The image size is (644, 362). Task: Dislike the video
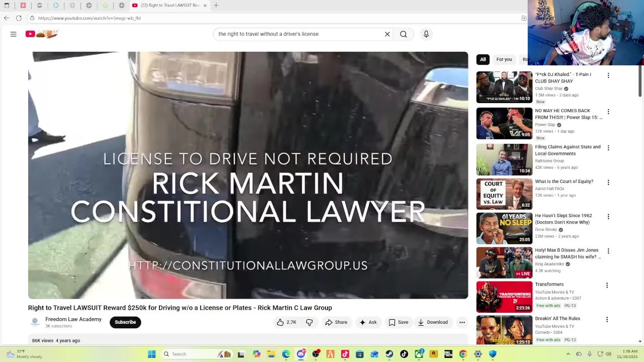309,322
